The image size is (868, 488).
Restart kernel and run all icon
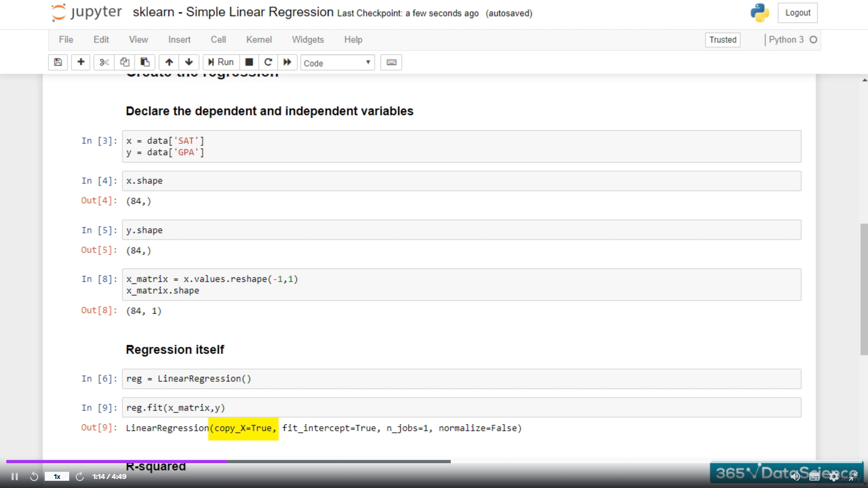coord(288,62)
